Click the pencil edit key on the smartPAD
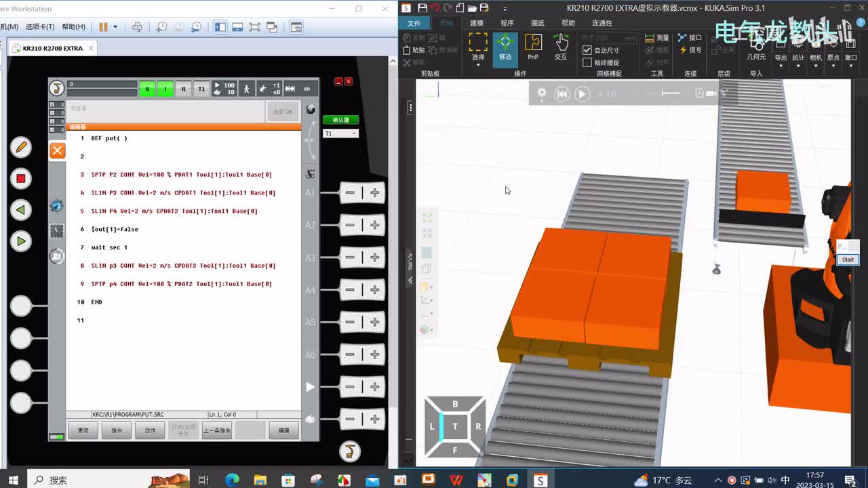The height and width of the screenshot is (488, 868). (x=21, y=147)
